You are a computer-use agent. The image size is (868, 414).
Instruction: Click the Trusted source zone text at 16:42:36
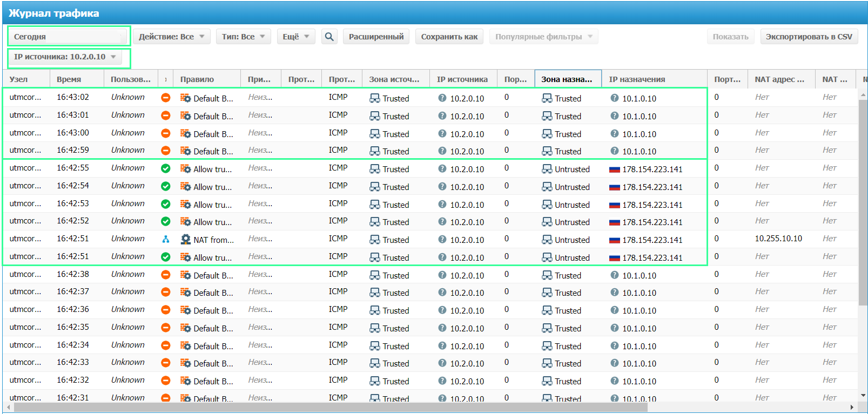point(396,310)
